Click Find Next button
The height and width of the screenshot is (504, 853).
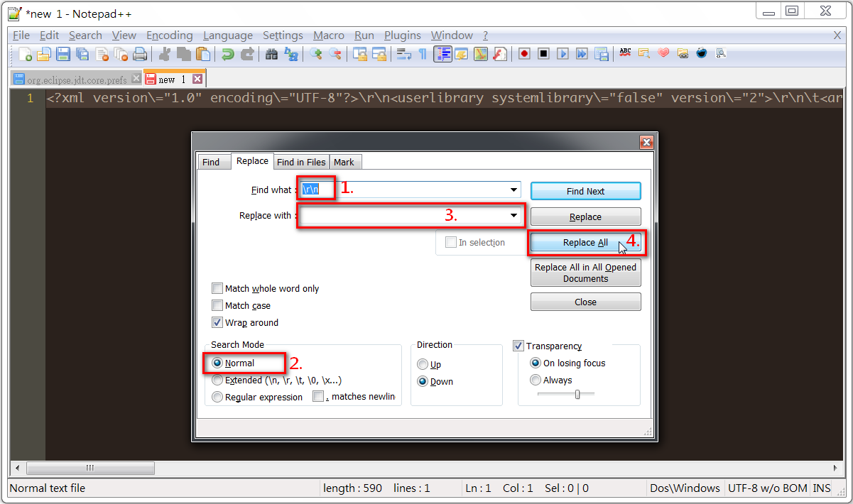pos(586,191)
